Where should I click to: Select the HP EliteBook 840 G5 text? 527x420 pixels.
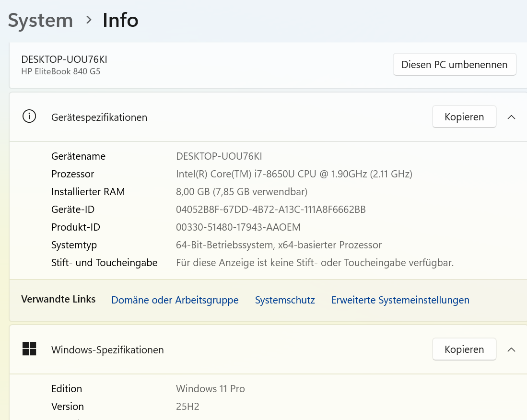(x=61, y=71)
